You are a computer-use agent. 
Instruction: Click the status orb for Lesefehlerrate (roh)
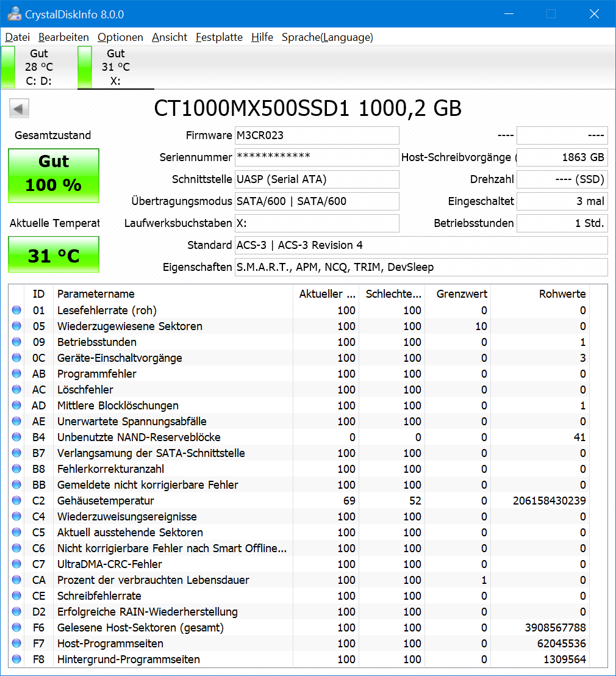[16, 310]
